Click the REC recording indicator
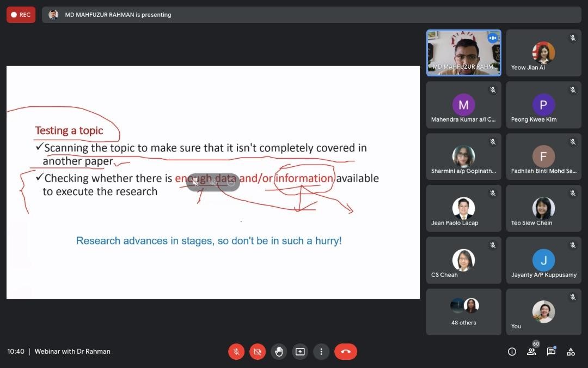The width and height of the screenshot is (588, 368). coord(21,15)
